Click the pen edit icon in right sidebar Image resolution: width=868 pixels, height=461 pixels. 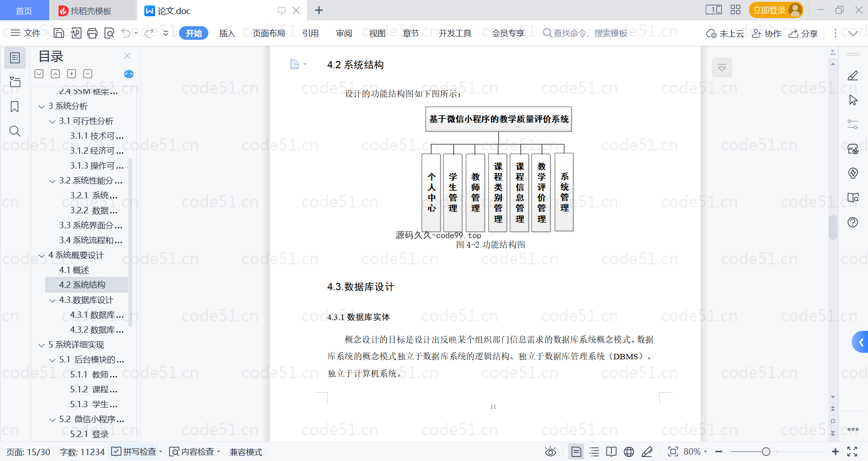[x=853, y=75]
